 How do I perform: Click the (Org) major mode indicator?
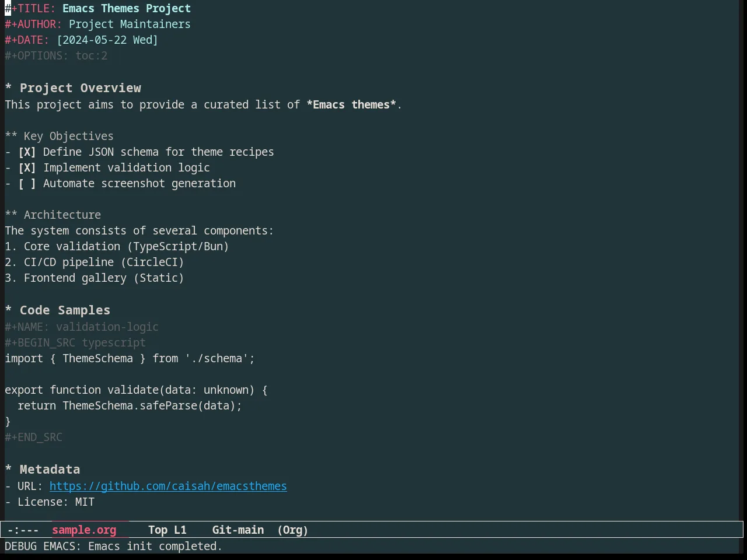[x=293, y=530]
